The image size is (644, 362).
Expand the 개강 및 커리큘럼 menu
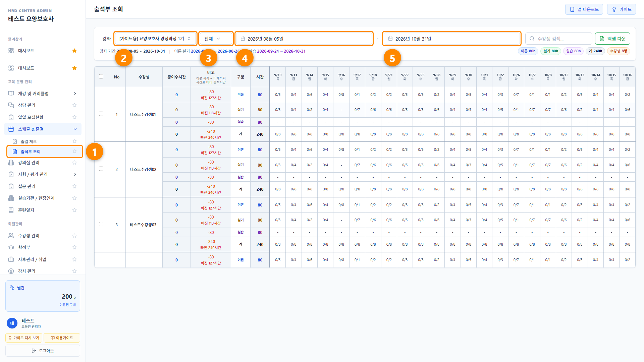[x=43, y=94]
